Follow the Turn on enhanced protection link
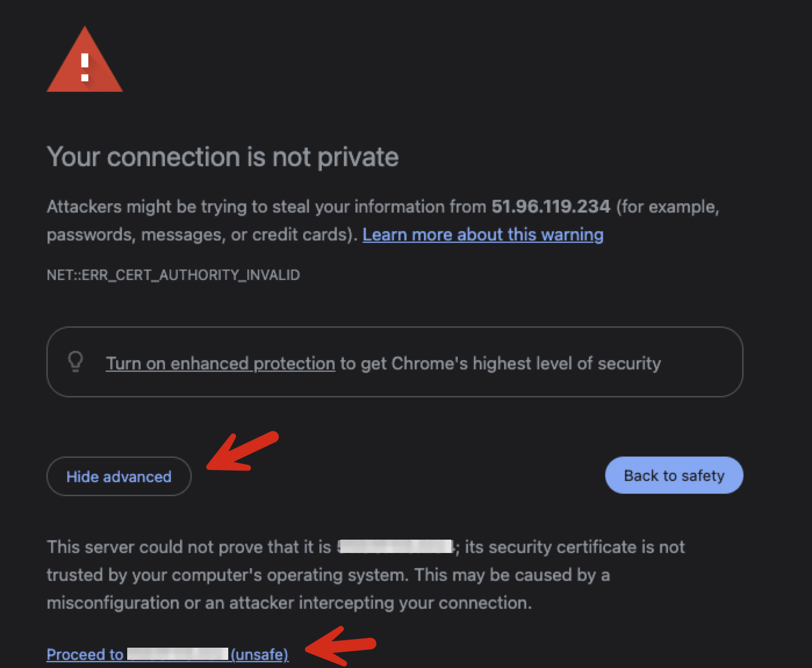The width and height of the screenshot is (812, 668). pos(220,364)
